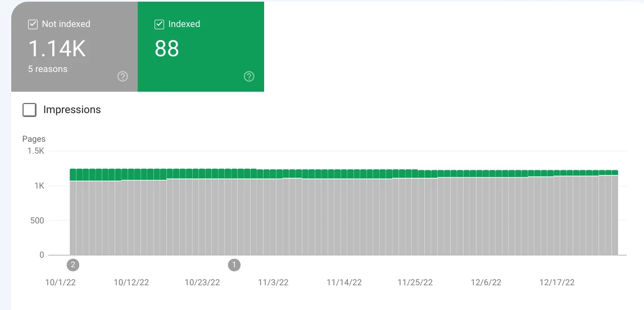Select the Not indexed 1.14K count
This screenshot has height=310, width=644.
point(57,48)
